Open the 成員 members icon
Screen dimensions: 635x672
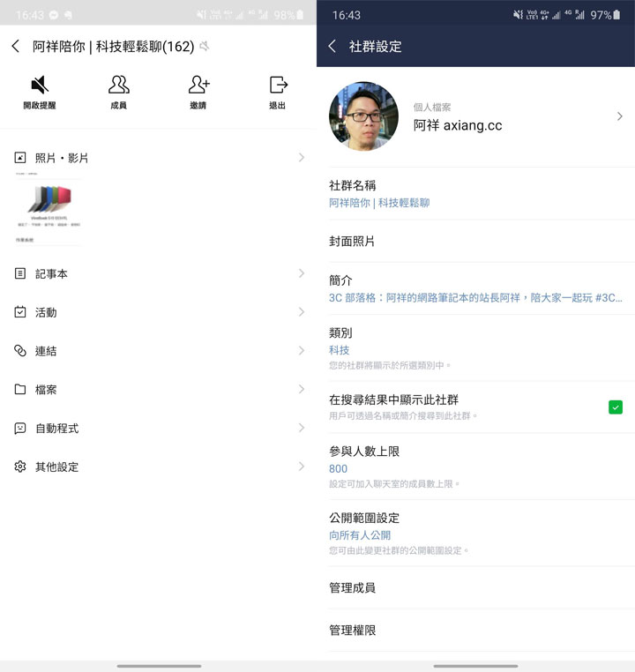coord(119,85)
